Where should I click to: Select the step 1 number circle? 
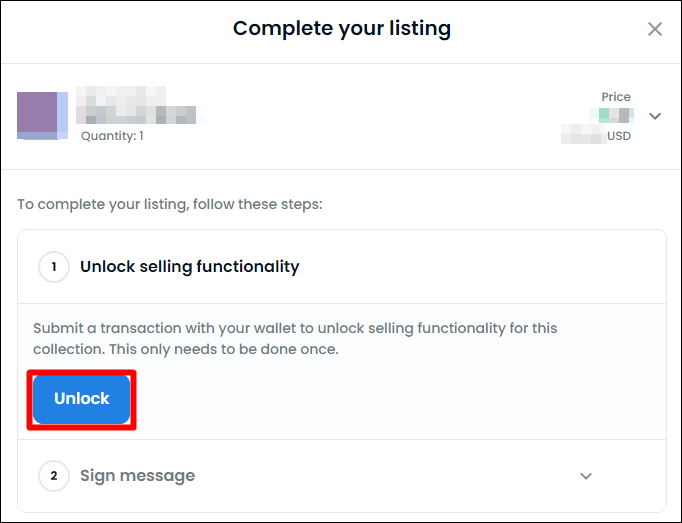click(54, 267)
